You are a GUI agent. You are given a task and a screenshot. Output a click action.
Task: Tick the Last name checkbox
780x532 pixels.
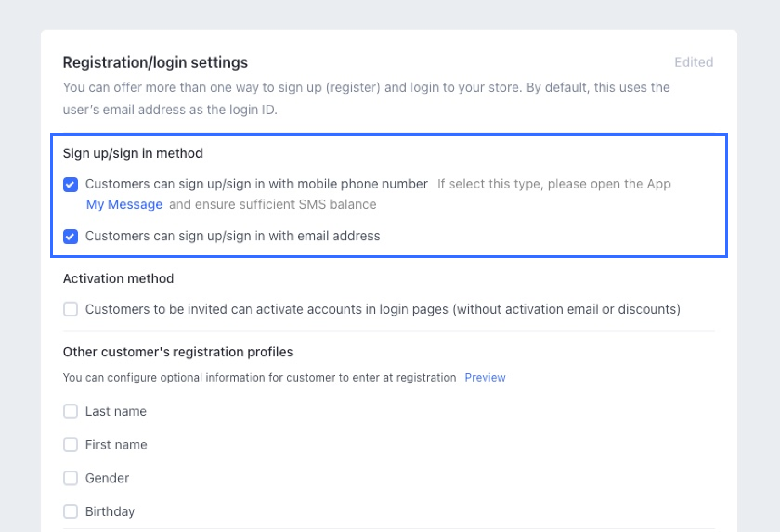pos(71,411)
